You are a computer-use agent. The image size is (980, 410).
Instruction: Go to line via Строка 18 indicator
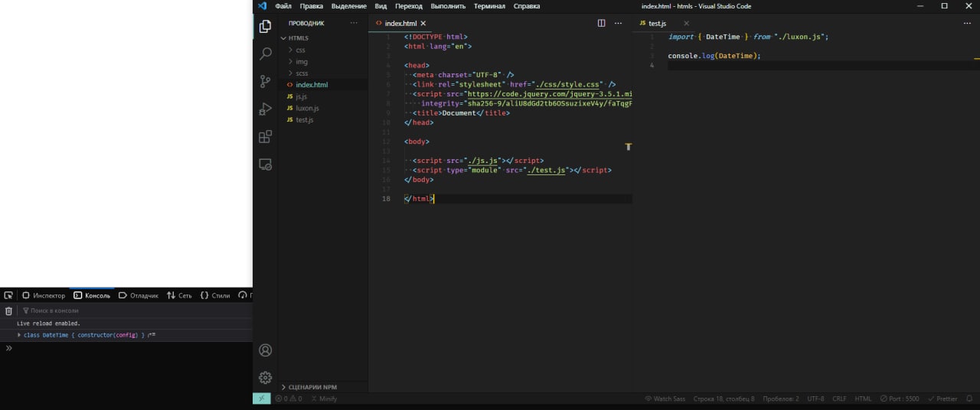click(724, 399)
